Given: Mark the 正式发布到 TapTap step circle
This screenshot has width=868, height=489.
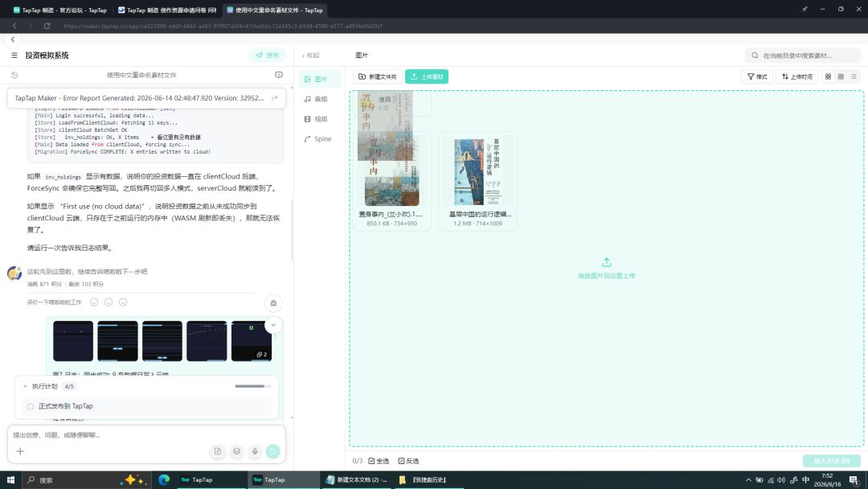Looking at the screenshot, I should (x=31, y=406).
